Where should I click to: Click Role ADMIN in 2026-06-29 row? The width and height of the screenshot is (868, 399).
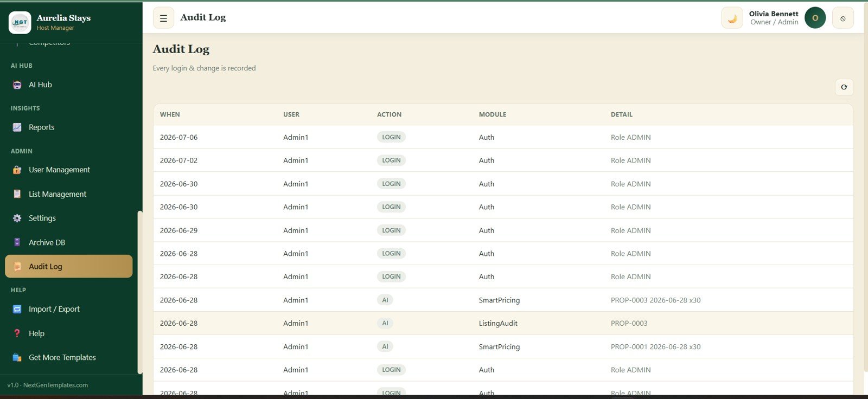pyautogui.click(x=631, y=230)
